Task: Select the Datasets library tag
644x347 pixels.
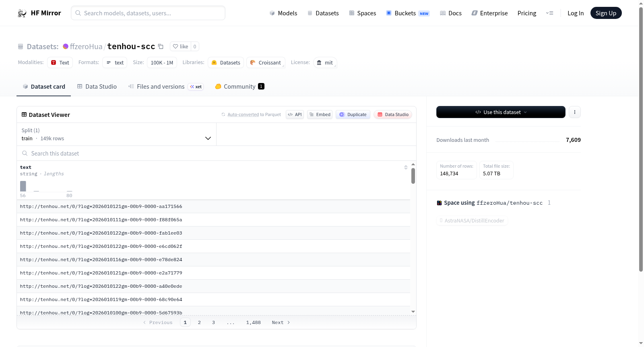Action: tap(226, 62)
